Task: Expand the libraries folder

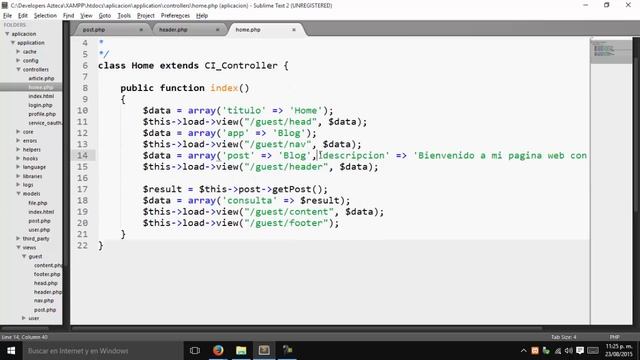Action: (18, 176)
